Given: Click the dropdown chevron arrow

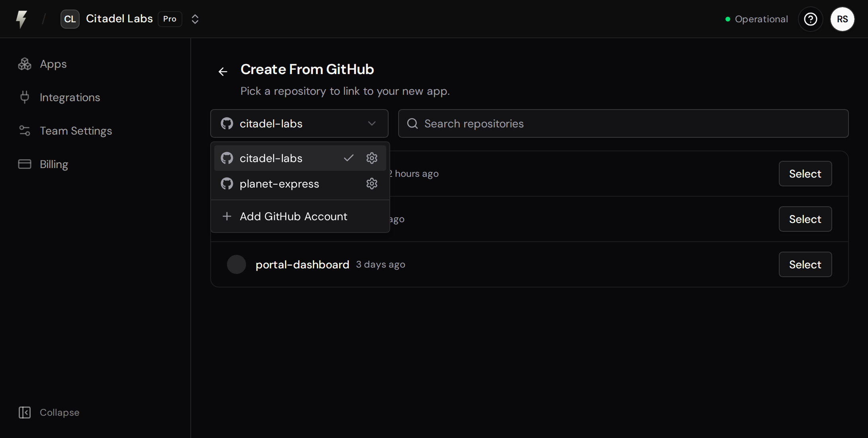Looking at the screenshot, I should pyautogui.click(x=372, y=123).
